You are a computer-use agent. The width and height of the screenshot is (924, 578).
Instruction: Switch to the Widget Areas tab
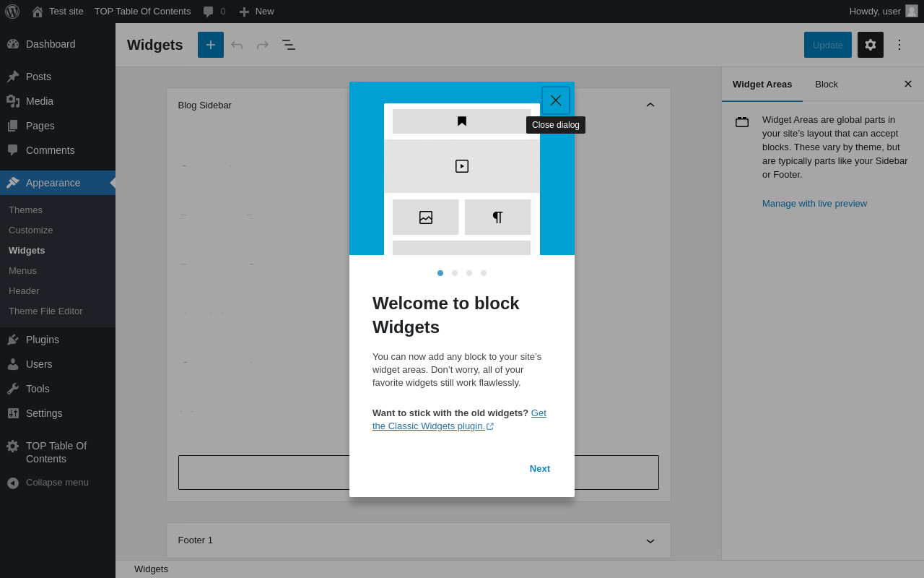point(762,84)
